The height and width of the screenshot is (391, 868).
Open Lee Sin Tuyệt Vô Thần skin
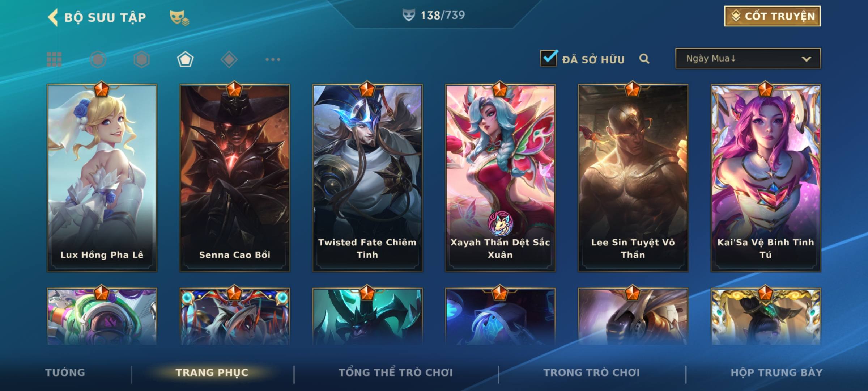633,178
